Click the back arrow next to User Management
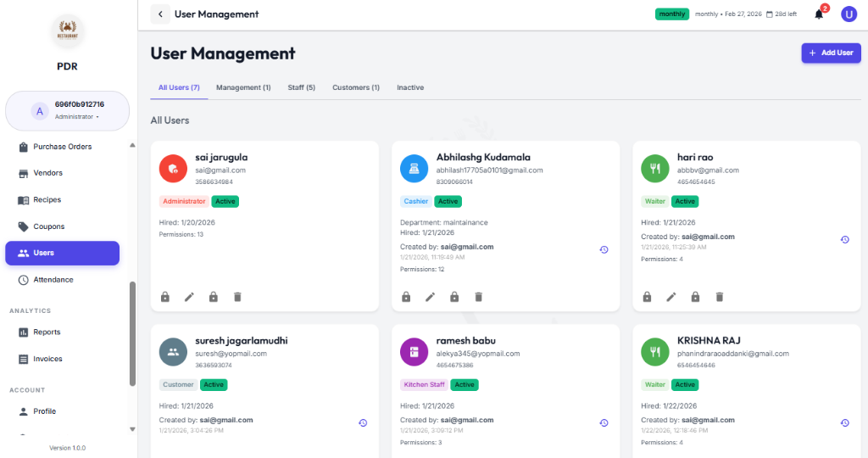 [x=160, y=14]
